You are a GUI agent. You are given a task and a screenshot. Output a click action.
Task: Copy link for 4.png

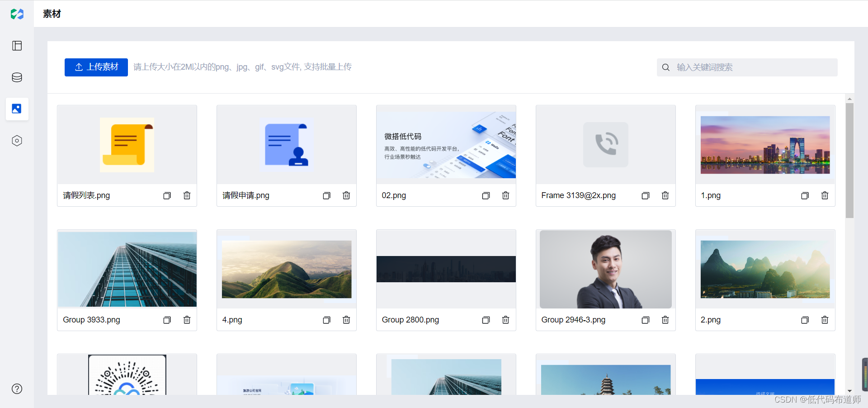tap(326, 320)
